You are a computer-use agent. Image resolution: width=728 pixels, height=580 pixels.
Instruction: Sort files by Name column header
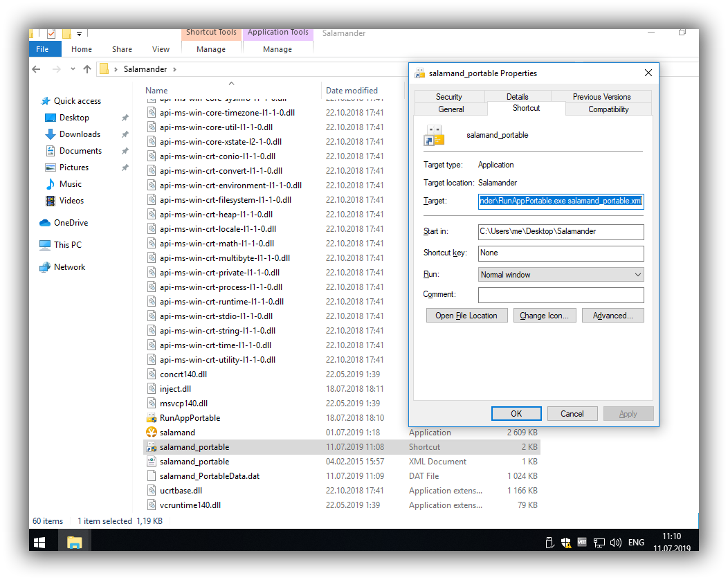156,91
